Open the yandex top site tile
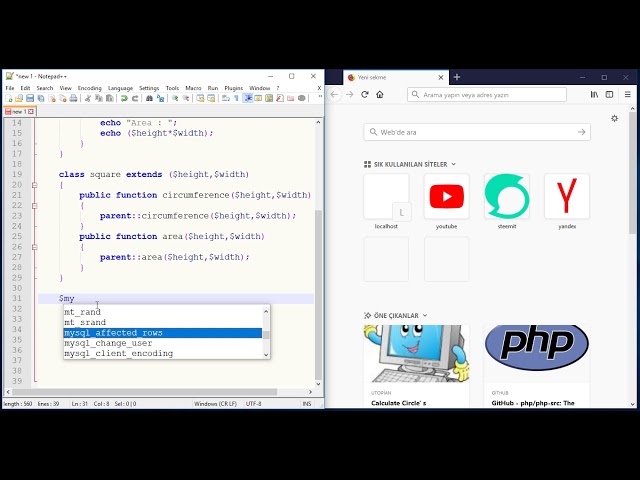640x480 pixels. (x=567, y=202)
